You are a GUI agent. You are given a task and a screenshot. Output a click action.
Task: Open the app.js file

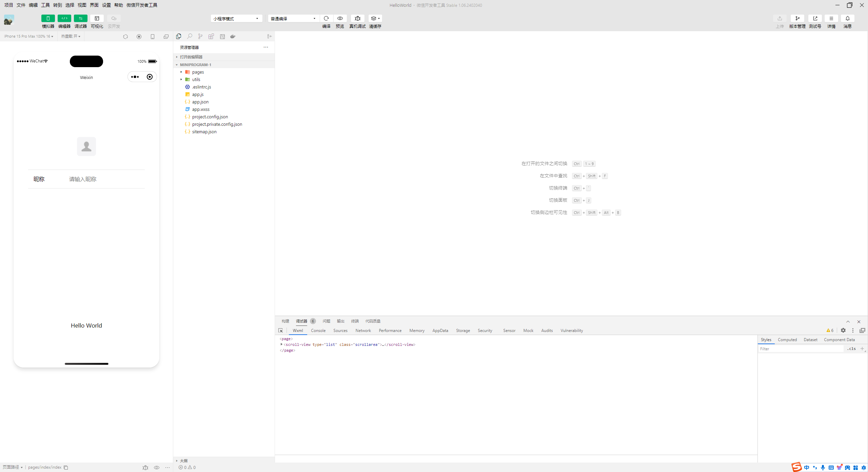(x=224, y=94)
